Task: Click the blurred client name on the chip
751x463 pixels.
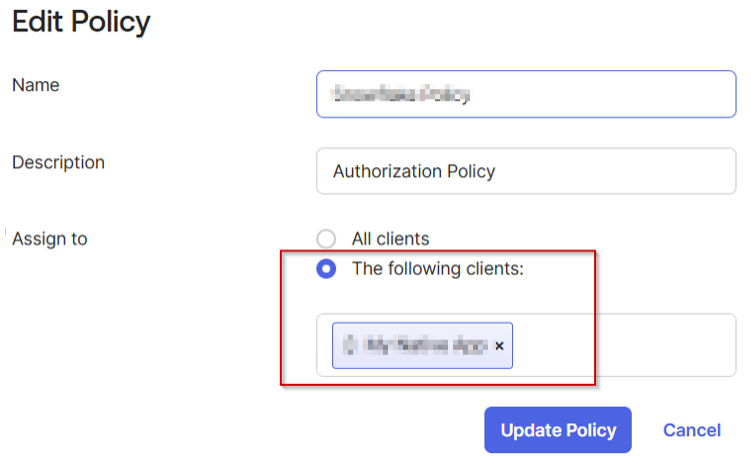Action: [x=425, y=346]
